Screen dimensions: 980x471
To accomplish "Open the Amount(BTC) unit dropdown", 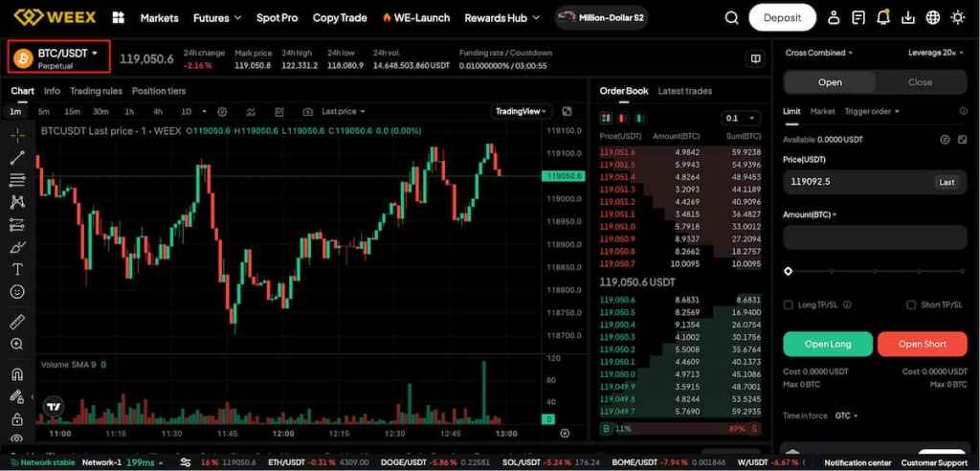I will (810, 214).
